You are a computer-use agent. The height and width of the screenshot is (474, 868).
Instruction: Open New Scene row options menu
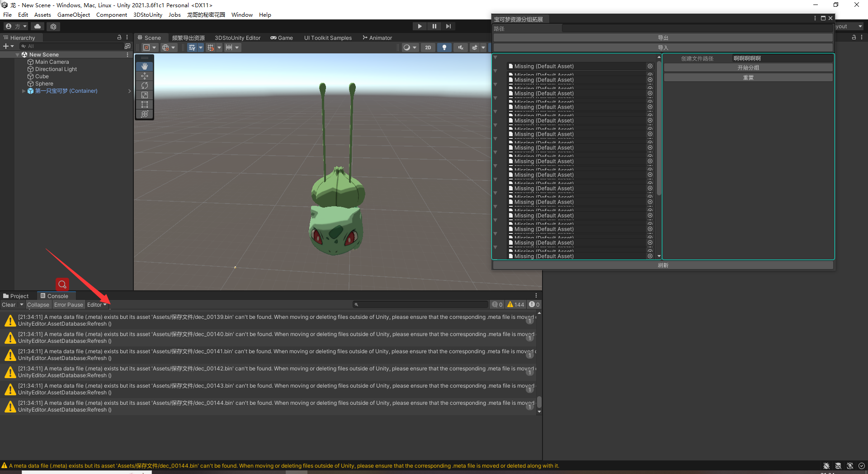pos(127,55)
